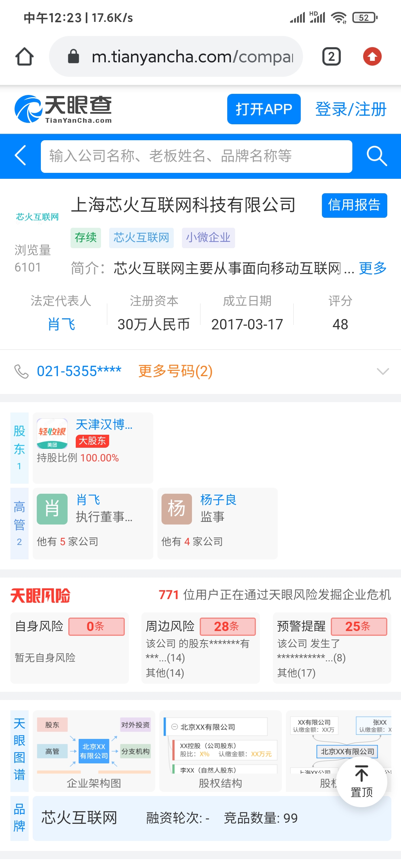This screenshot has height=868, width=401.
Task: Open executive 肖飞 profile link
Action: [x=88, y=500]
